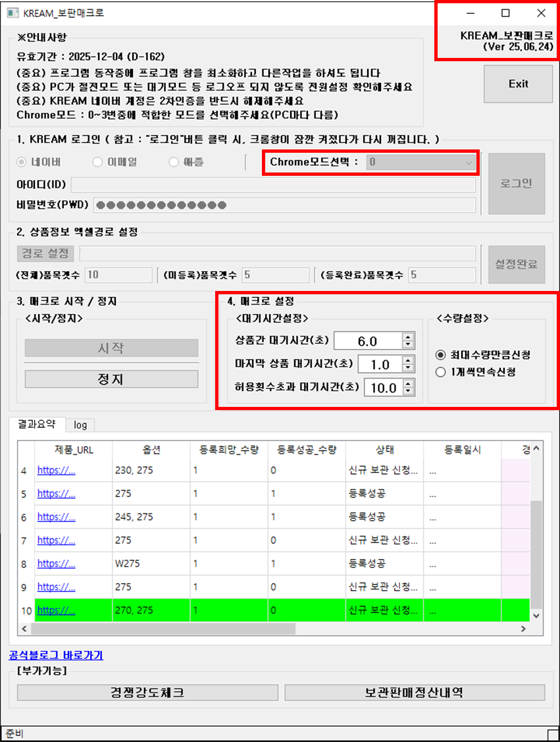Screen dimensions: 560x742
Task: Click the 시작 macro button
Action: pos(111,348)
